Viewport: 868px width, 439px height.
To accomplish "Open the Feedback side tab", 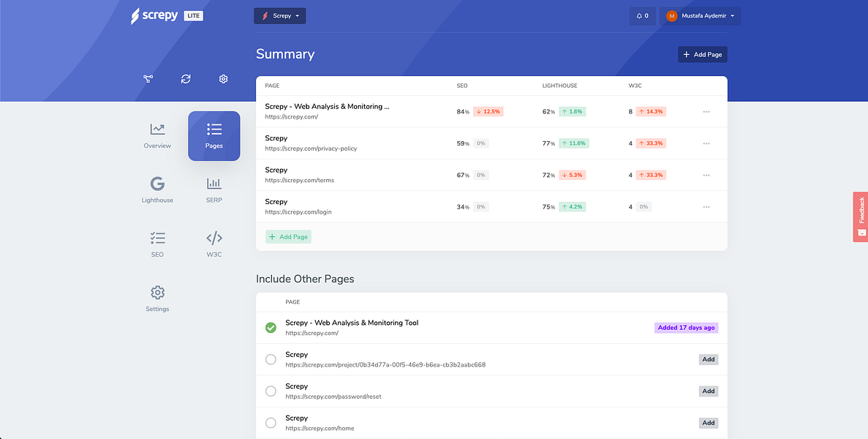I will coord(860,217).
